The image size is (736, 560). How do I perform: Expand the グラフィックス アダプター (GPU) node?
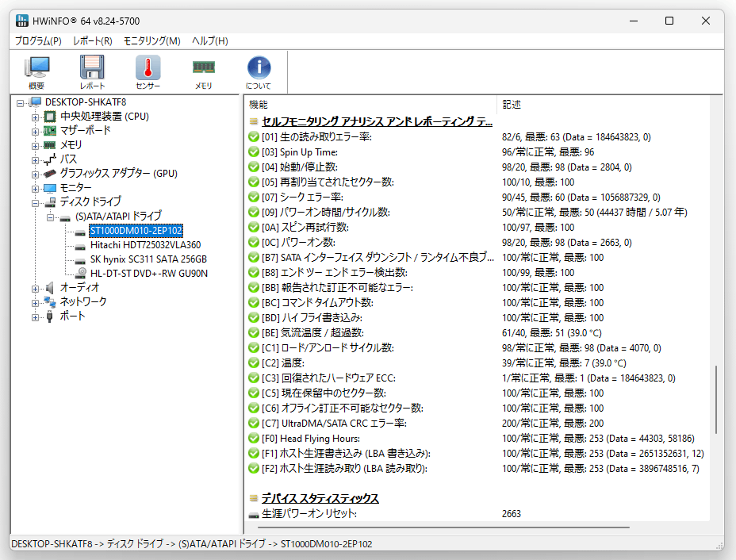click(x=35, y=175)
